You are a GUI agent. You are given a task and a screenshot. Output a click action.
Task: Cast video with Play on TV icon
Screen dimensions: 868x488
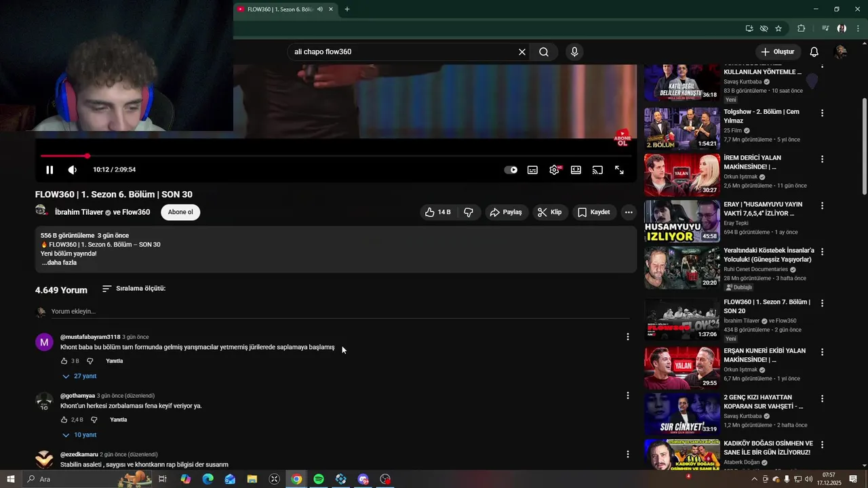(x=597, y=170)
